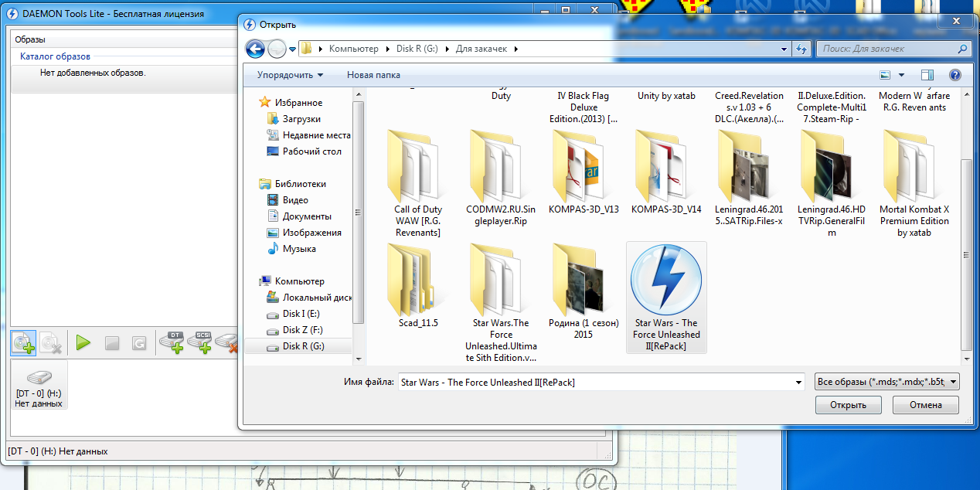Viewport: 980px width, 490px height.
Task: Select the 'Родина (1 сезон) 2015' folder
Action: click(584, 291)
